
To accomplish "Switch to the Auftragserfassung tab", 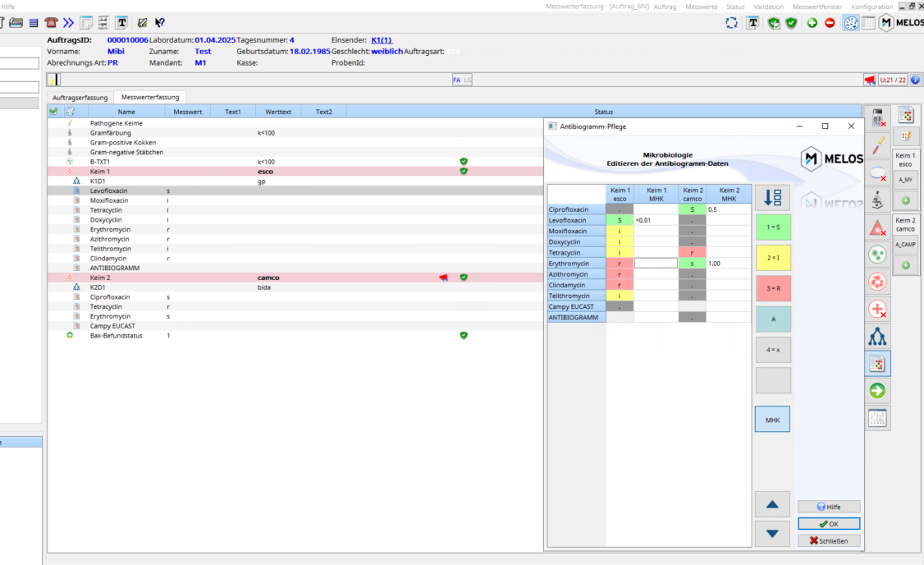I will pyautogui.click(x=80, y=97).
